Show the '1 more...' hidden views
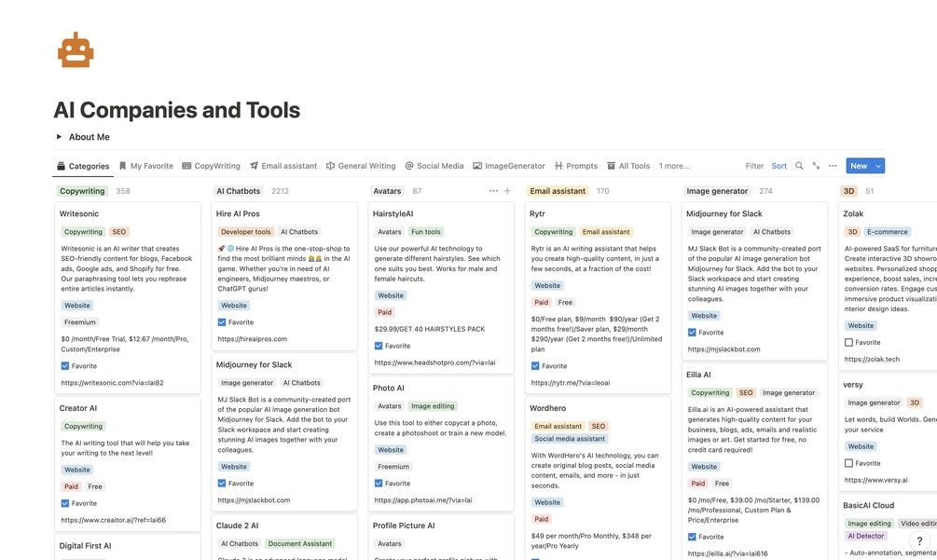This screenshot has height=560, width=937. (x=674, y=166)
